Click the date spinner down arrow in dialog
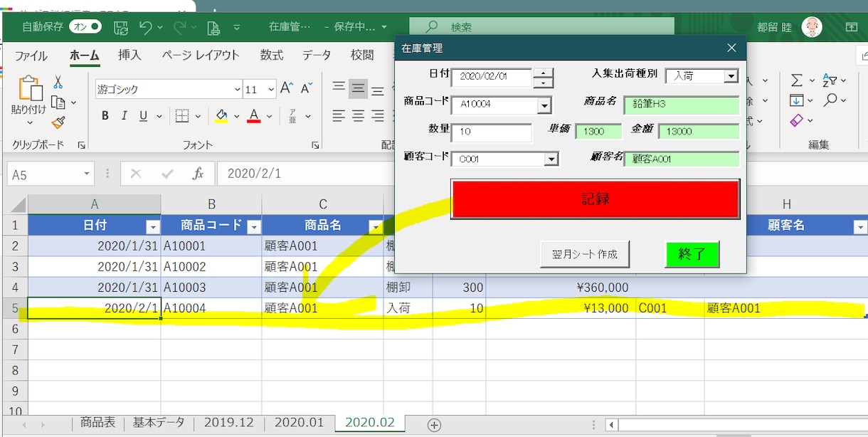868x437 pixels. point(543,83)
